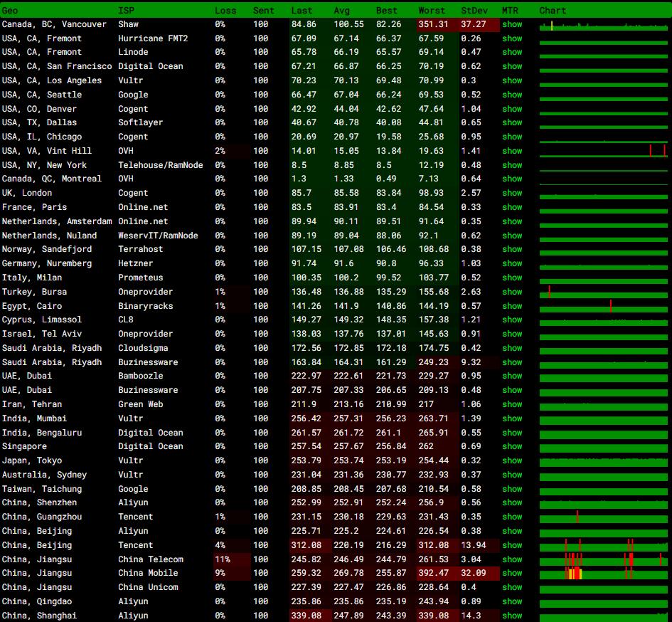
Task: Click 'show' for Los Angeles Vultr row
Action: tap(512, 80)
